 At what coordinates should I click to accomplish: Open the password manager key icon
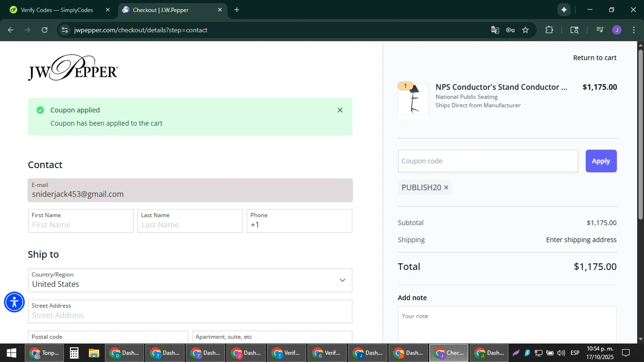pyautogui.click(x=510, y=30)
